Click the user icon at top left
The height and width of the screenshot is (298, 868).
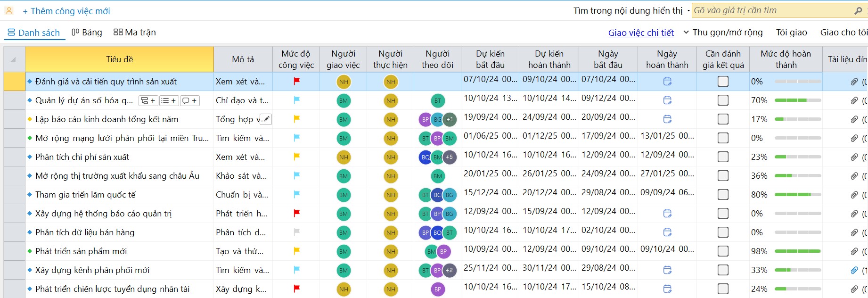click(x=9, y=10)
